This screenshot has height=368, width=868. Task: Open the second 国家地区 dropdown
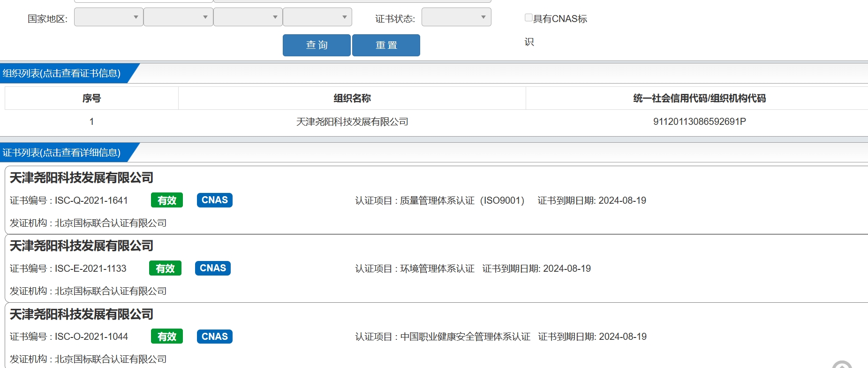click(x=178, y=17)
